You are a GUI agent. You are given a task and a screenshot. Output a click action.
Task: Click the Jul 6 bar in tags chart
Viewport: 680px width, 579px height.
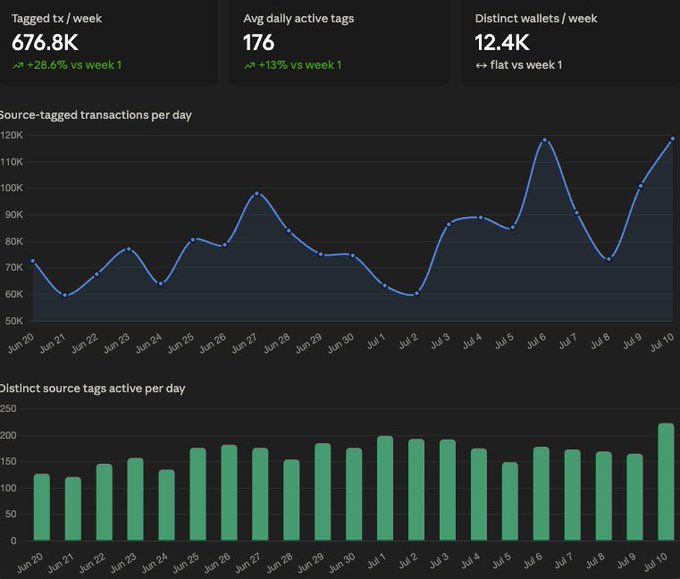pos(541,494)
